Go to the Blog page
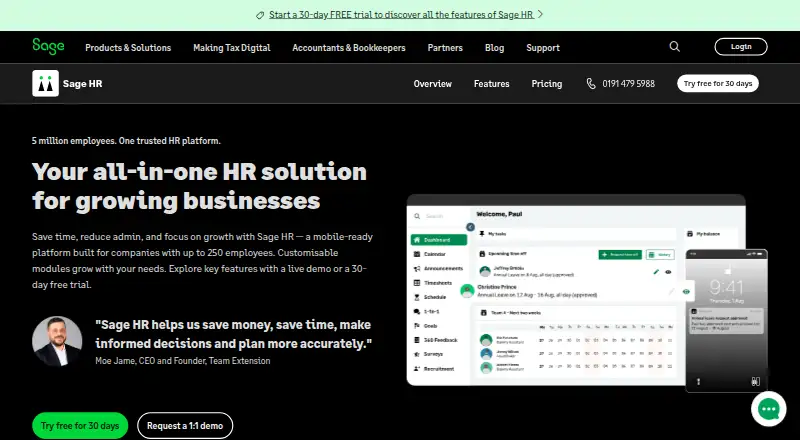 494,47
